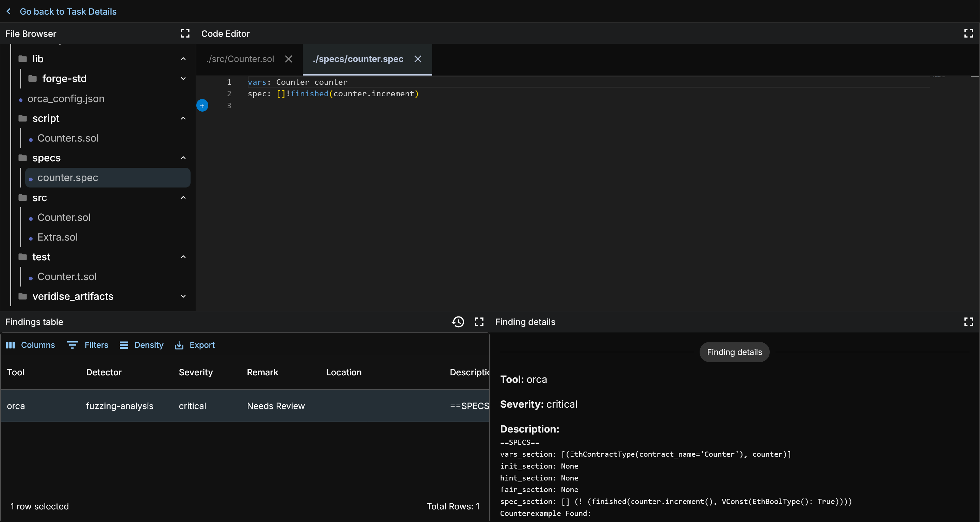Open findings history clock icon
This screenshot has height=522, width=980.
(x=458, y=322)
